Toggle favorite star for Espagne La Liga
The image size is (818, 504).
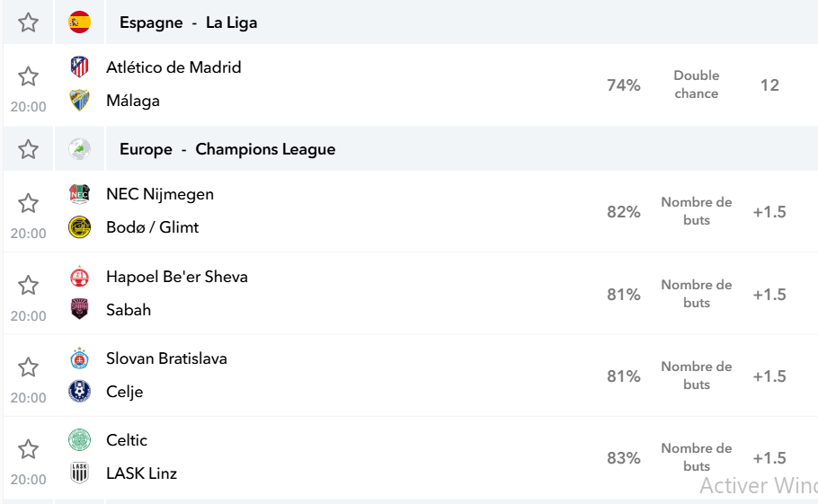(x=28, y=22)
